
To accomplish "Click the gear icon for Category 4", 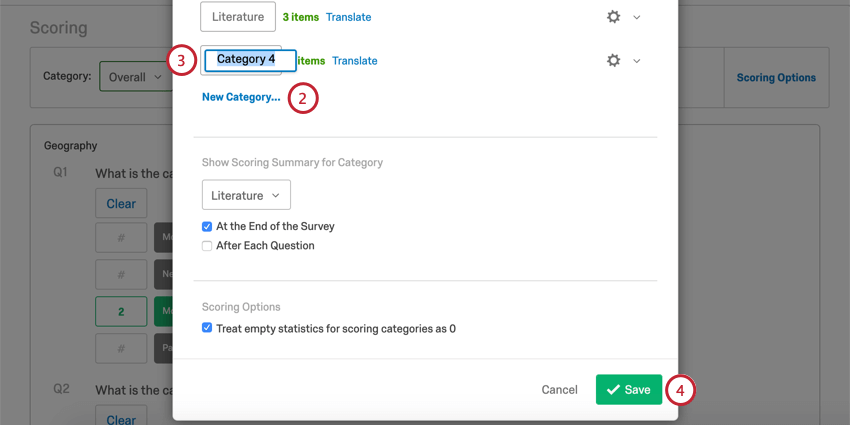I will click(x=613, y=61).
